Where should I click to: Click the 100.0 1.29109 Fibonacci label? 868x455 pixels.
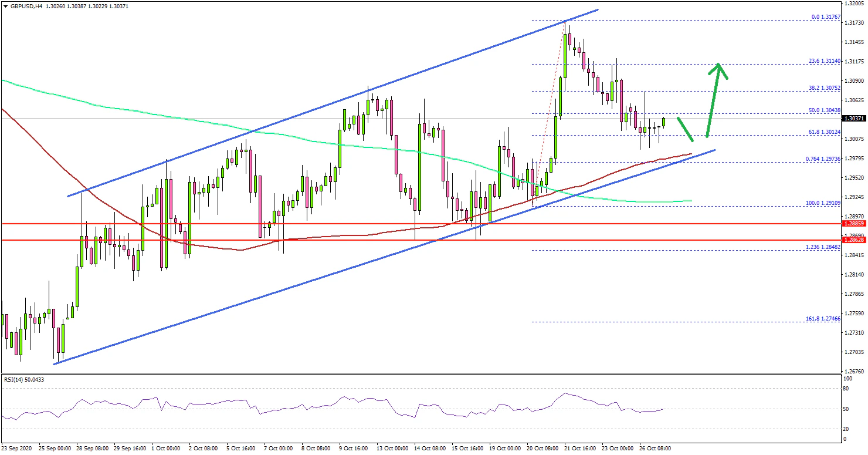tap(824, 203)
